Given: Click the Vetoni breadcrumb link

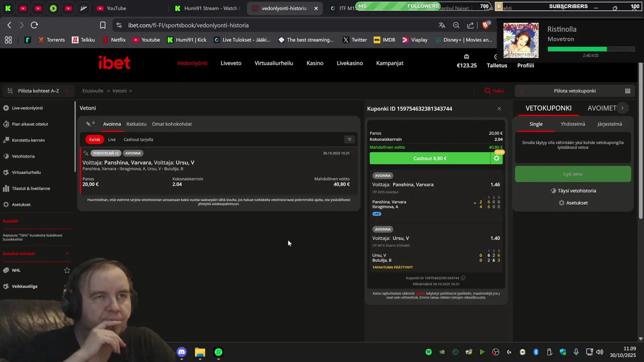Looking at the screenshot, I should pyautogui.click(x=120, y=91).
